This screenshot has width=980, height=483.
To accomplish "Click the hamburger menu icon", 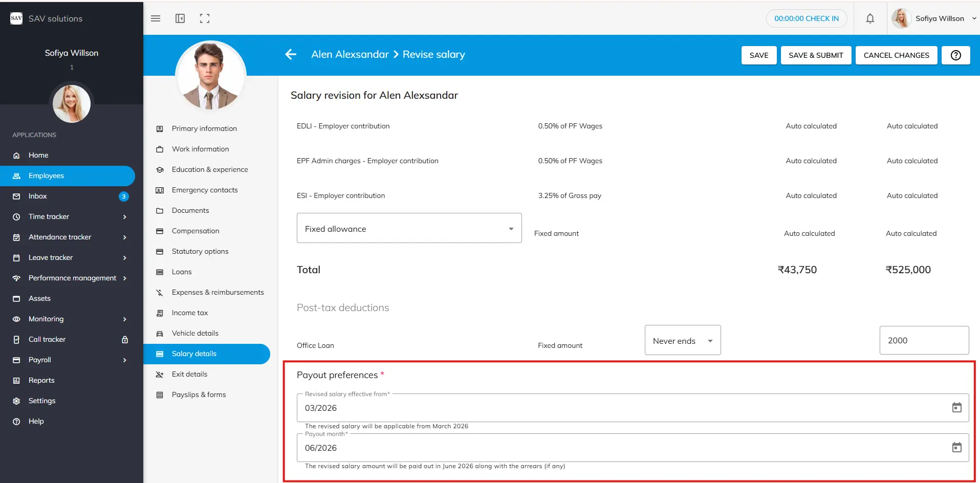I will coord(156,18).
